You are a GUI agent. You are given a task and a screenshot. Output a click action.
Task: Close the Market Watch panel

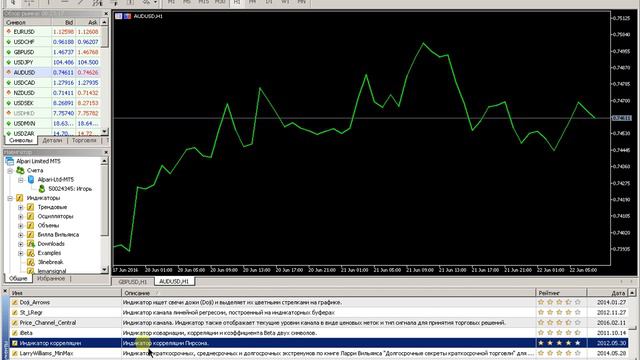106,13
